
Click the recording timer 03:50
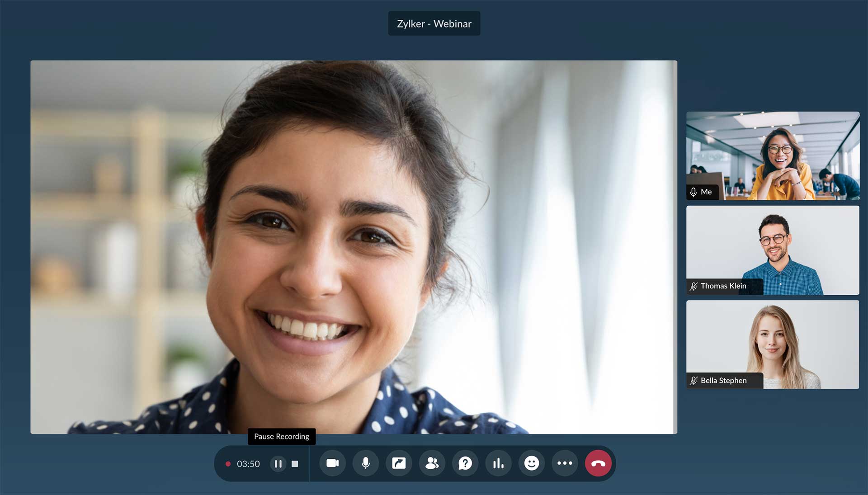[x=248, y=464]
